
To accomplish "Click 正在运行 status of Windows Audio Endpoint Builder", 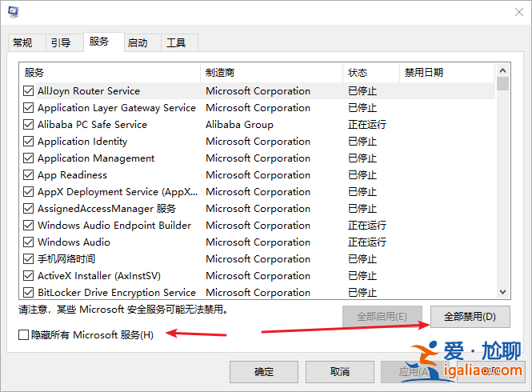I will click(367, 226).
